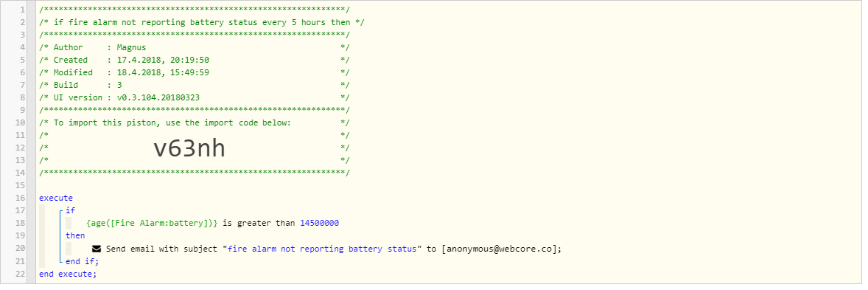Click the age([Fire Alarm:battery]) expression
The image size is (868, 290).
click(153, 223)
